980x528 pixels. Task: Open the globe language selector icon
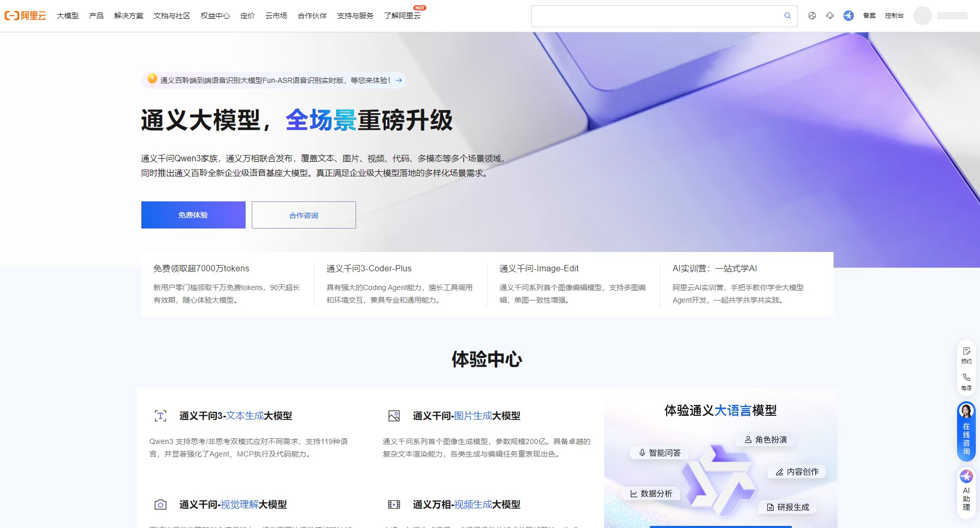click(x=812, y=16)
